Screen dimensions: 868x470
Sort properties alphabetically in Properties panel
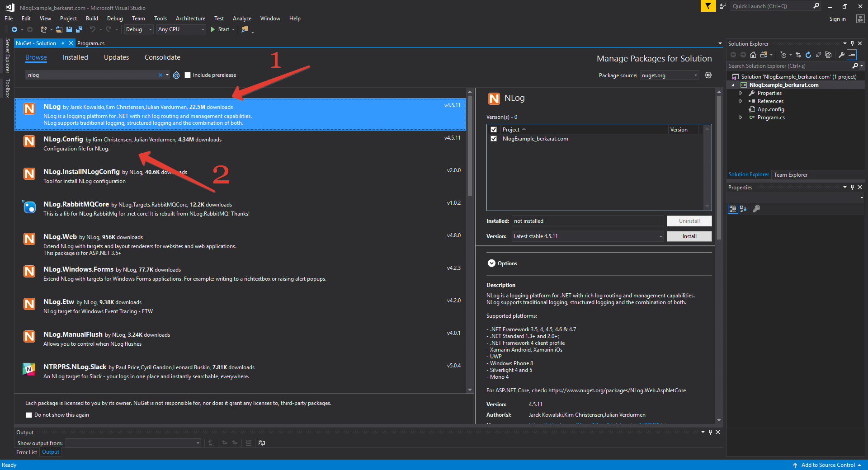[x=743, y=209]
